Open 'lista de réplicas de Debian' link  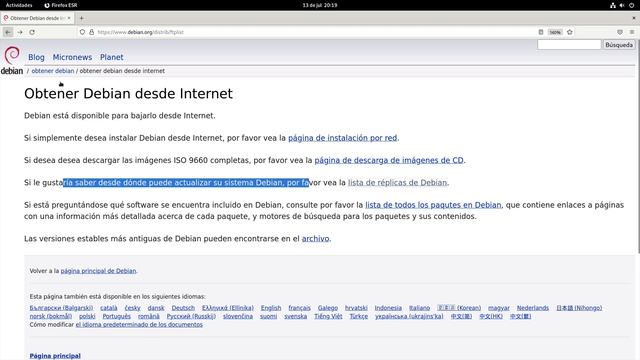[x=398, y=182]
